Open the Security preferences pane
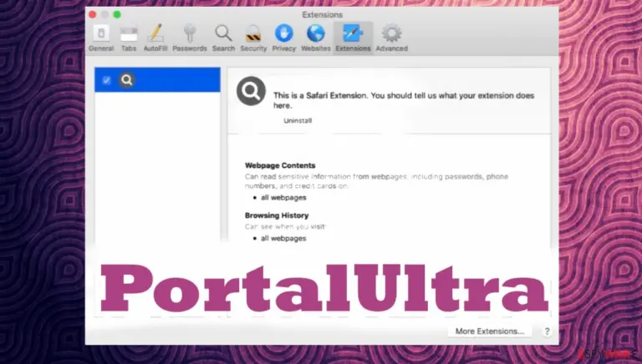This screenshot has height=364, width=642. [253, 38]
